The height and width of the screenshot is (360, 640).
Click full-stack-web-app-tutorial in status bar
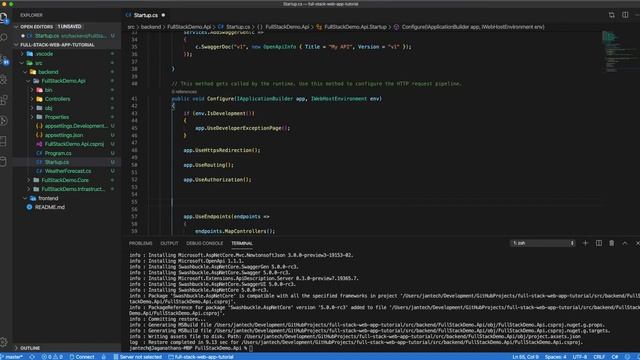point(201,357)
